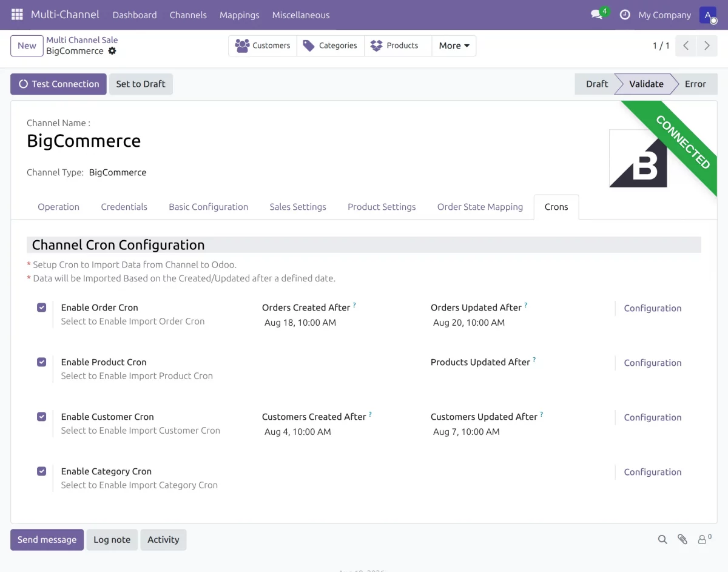
Task: Switch to the Product Settings tab
Action: 382,207
